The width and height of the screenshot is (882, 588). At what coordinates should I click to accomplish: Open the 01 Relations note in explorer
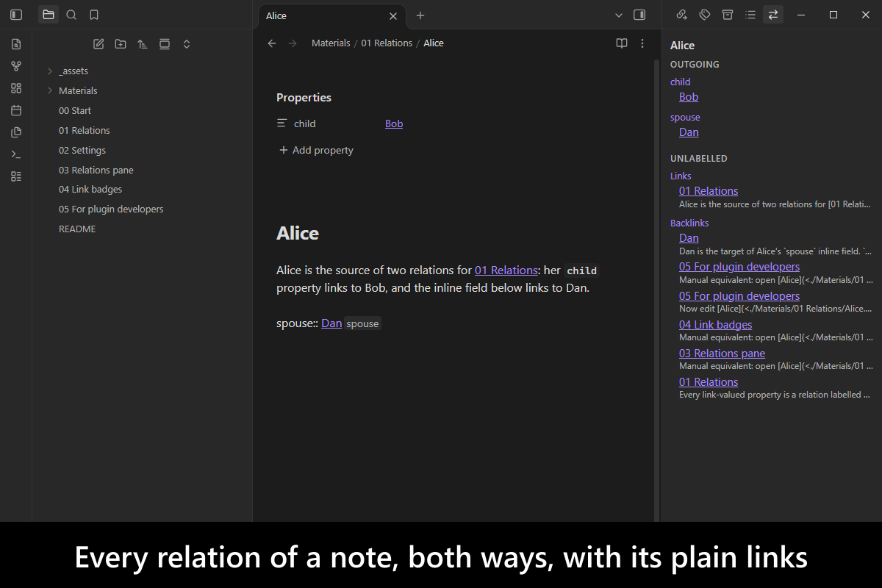[85, 131]
